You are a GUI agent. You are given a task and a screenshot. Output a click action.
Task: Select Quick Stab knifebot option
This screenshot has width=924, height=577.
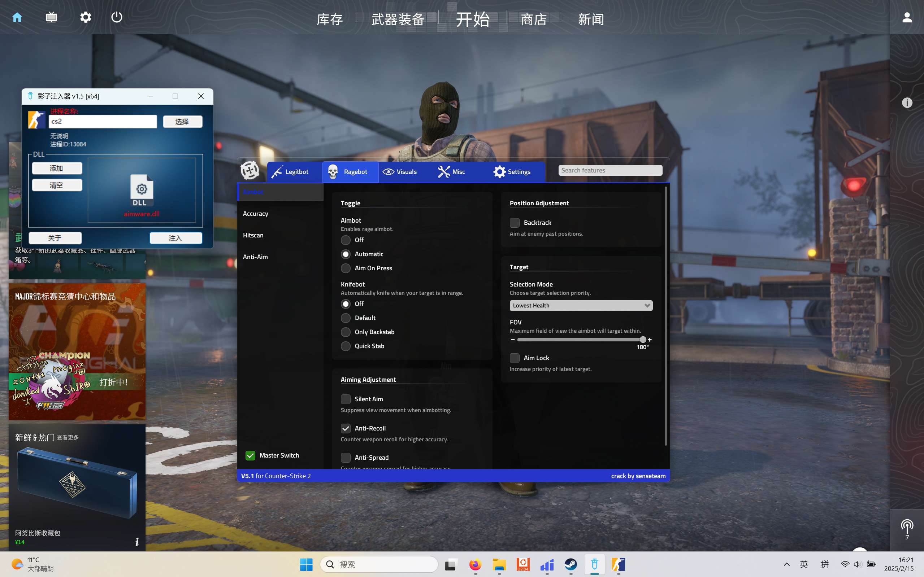(346, 346)
